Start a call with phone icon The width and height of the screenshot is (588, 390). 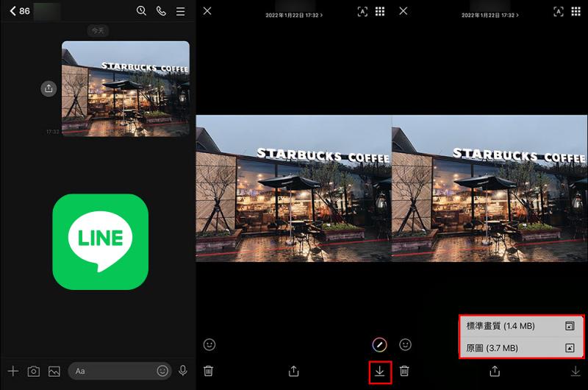(161, 11)
